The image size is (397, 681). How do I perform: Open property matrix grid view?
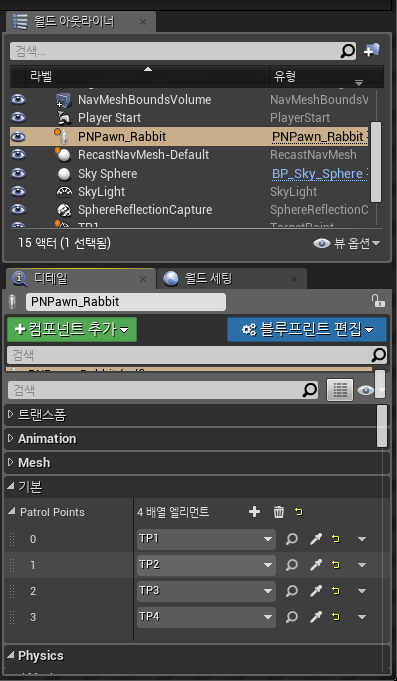tap(340, 390)
